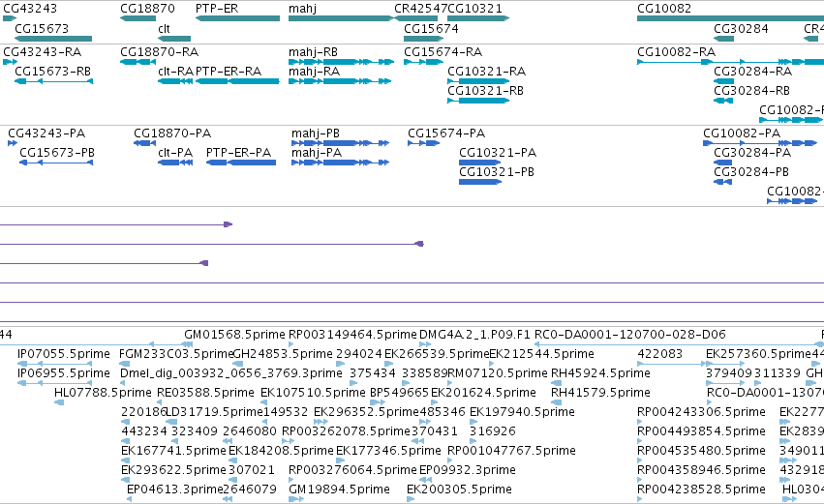Click EST label EP09932.3prime
Screen dimensions: 824x504
click(467, 470)
